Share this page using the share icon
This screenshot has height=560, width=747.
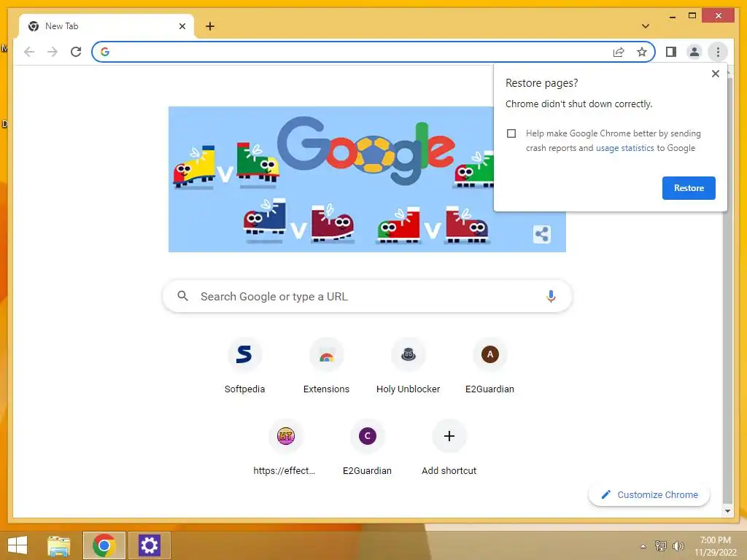coord(619,52)
